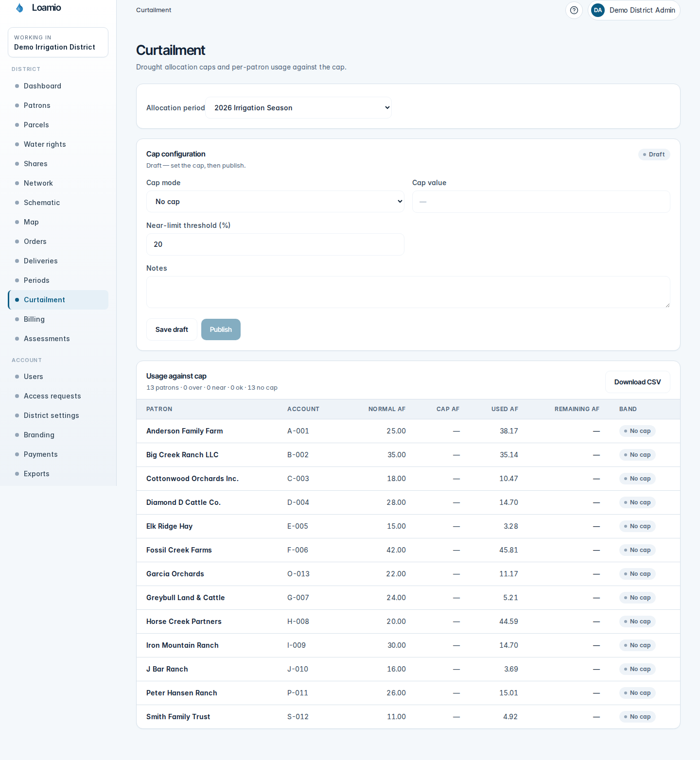The height and width of the screenshot is (760, 700).
Task: Go to Billing page
Action: point(58,319)
